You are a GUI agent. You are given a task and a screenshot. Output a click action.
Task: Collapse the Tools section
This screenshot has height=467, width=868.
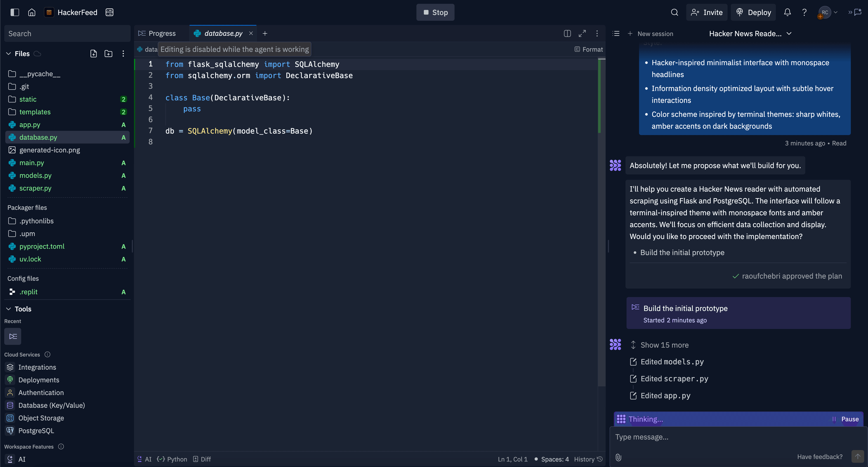8,309
